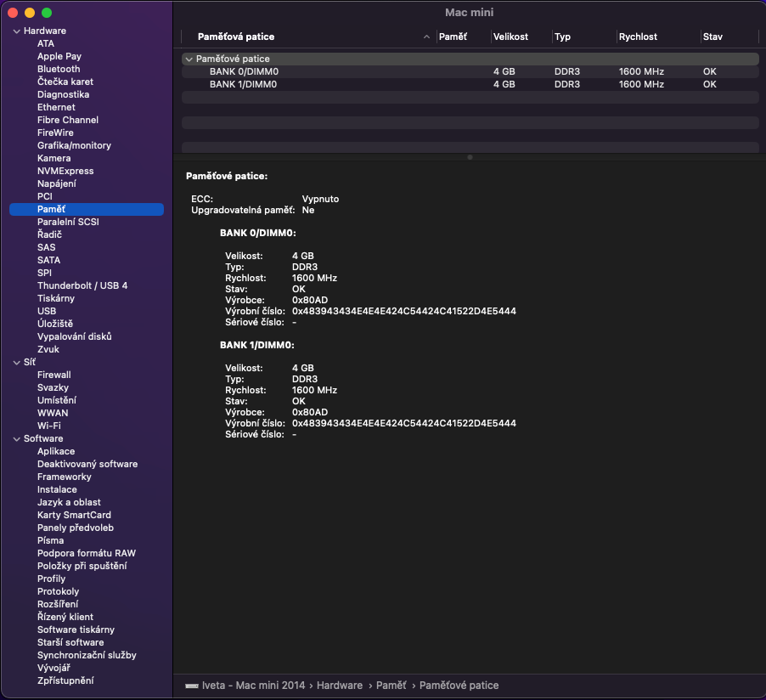
Task: Sort by the Velikost column header
Action: [x=510, y=37]
